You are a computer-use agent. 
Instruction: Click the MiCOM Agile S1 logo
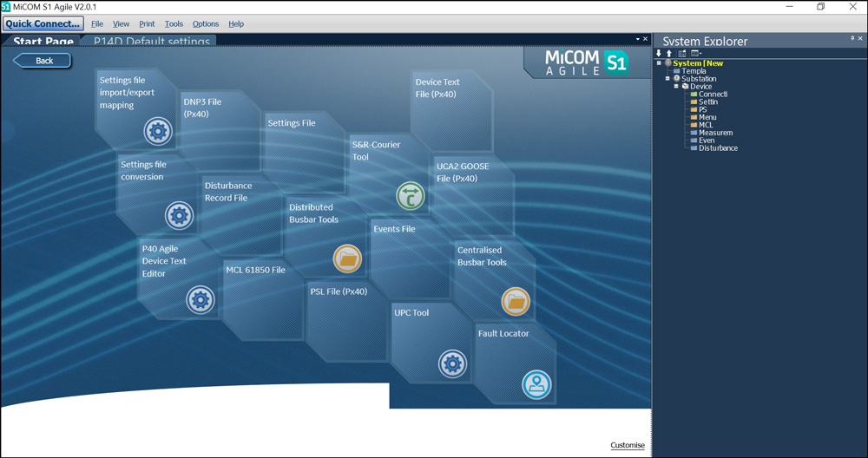tap(587, 62)
